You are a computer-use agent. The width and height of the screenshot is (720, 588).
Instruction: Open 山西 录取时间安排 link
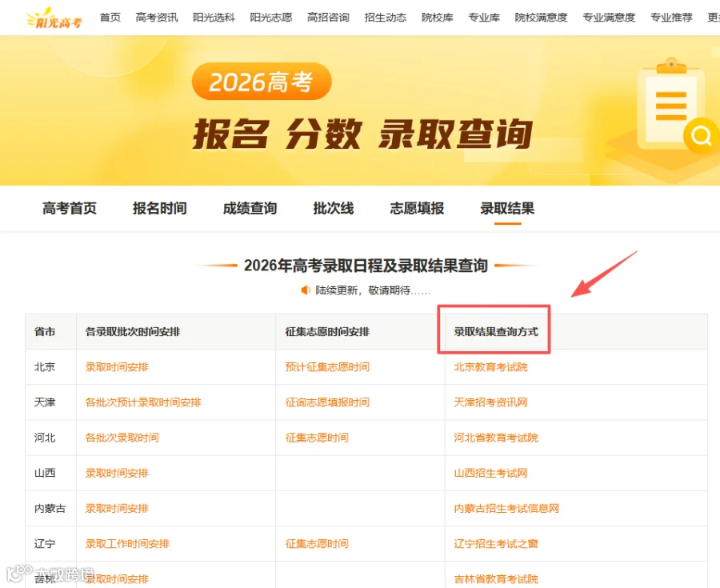click(117, 473)
